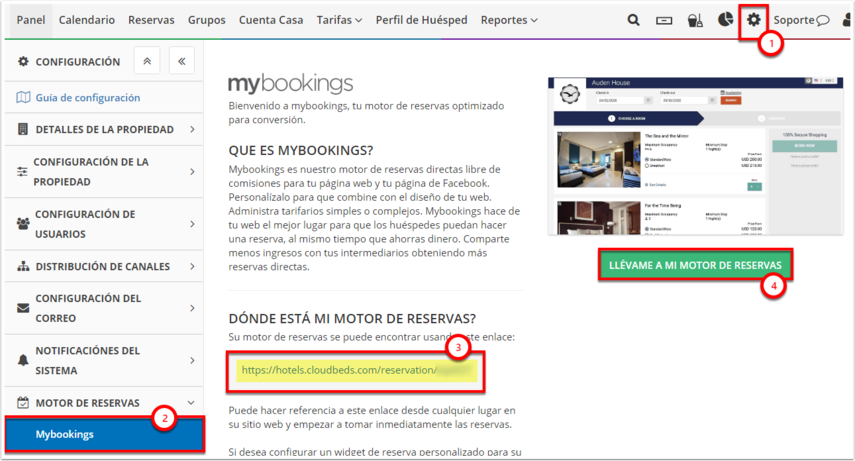The image size is (855, 461).
Task: Click sliders icon for Configuración de la Propiedad
Action: (x=22, y=172)
